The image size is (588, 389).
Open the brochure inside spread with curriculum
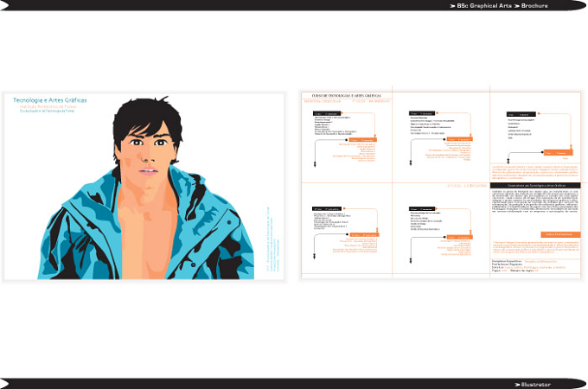point(441,184)
